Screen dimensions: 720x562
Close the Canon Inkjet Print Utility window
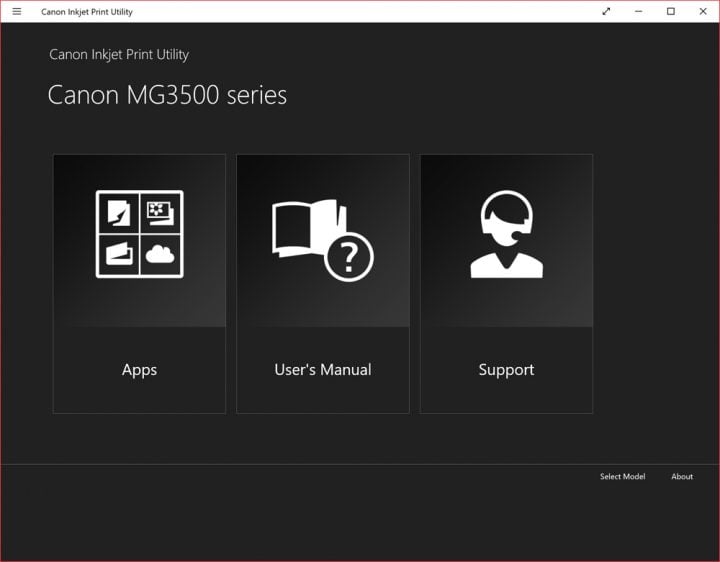(x=703, y=11)
